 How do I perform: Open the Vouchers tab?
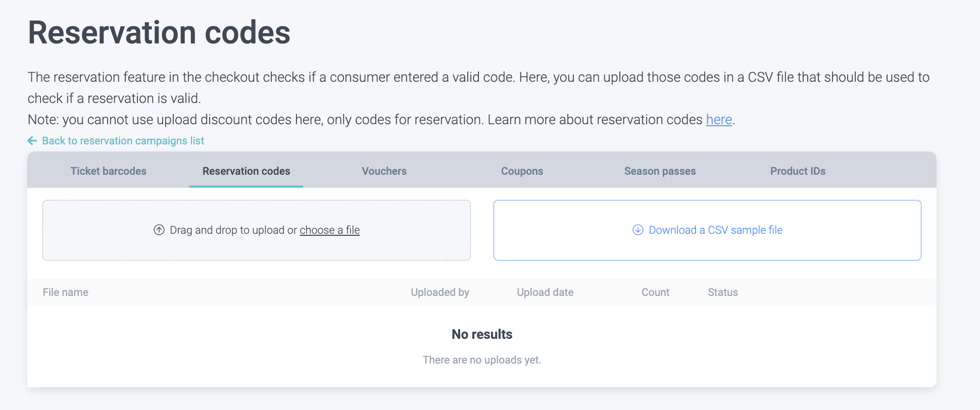(384, 171)
